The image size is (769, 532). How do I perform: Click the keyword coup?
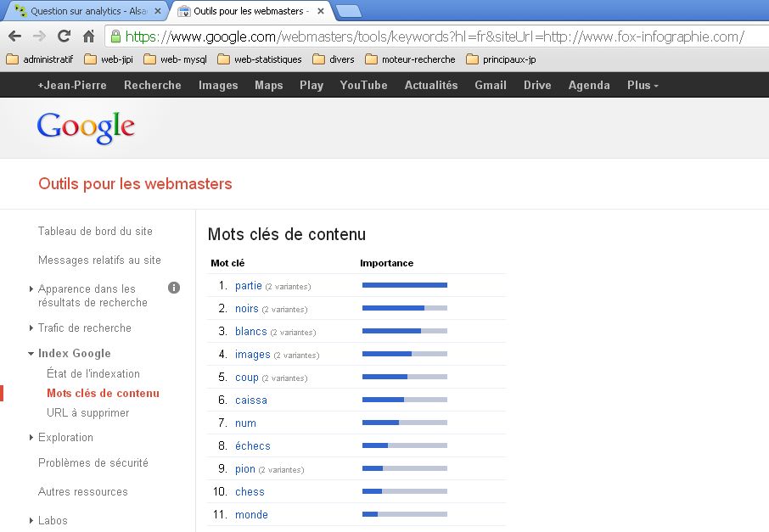pyautogui.click(x=247, y=377)
